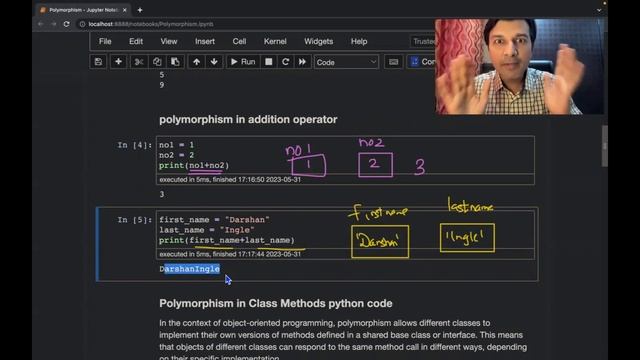Click the vertical scrollbar thumb of the notebook
640x360 pixels.
point(604,146)
